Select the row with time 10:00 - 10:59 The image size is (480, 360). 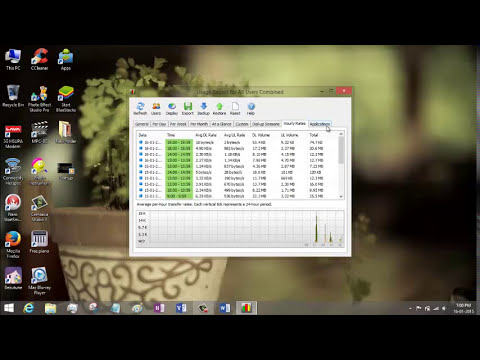coord(237,190)
